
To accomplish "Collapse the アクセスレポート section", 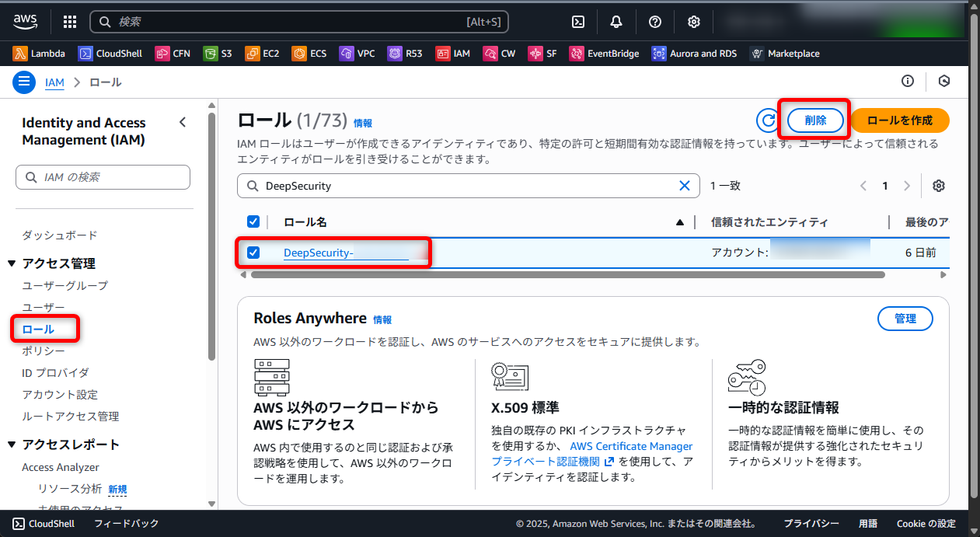I will (12, 445).
